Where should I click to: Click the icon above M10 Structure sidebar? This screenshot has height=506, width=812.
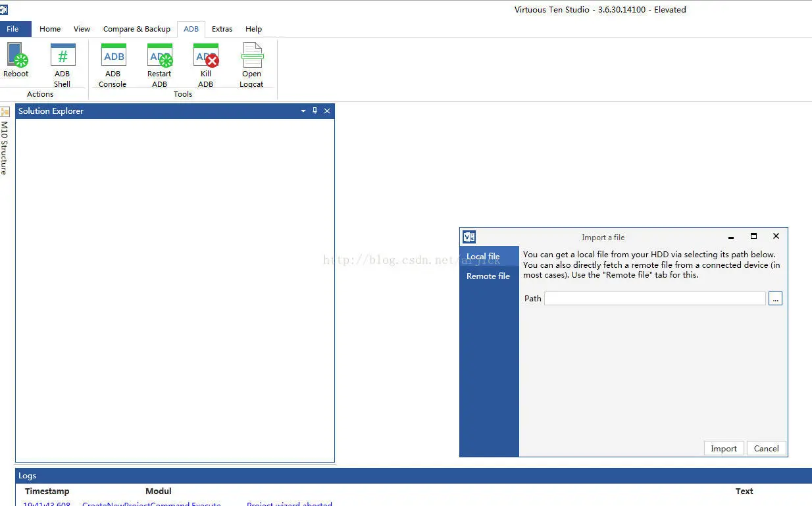coord(5,112)
